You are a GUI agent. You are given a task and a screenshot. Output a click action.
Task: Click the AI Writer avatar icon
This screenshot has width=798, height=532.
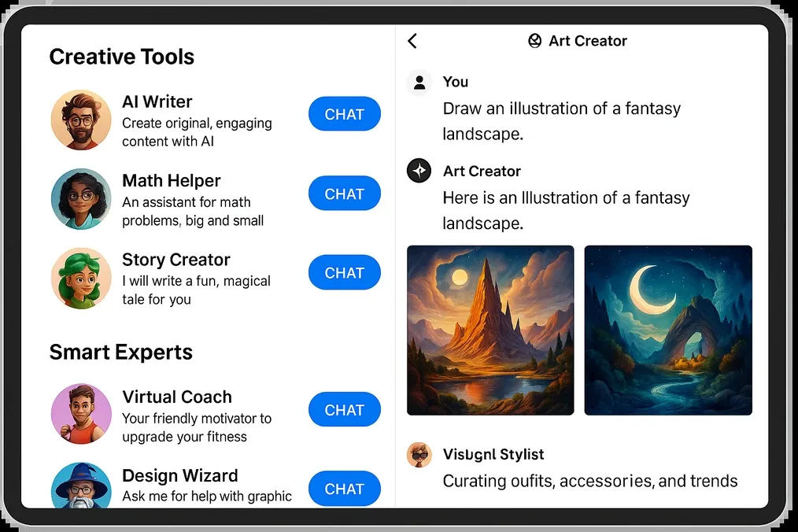[81, 120]
